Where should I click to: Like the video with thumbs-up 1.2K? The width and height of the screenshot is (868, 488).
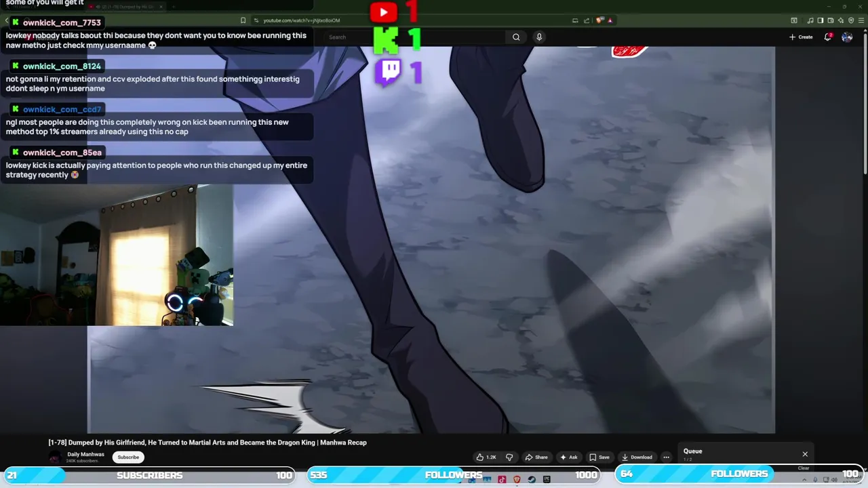pyautogui.click(x=486, y=457)
